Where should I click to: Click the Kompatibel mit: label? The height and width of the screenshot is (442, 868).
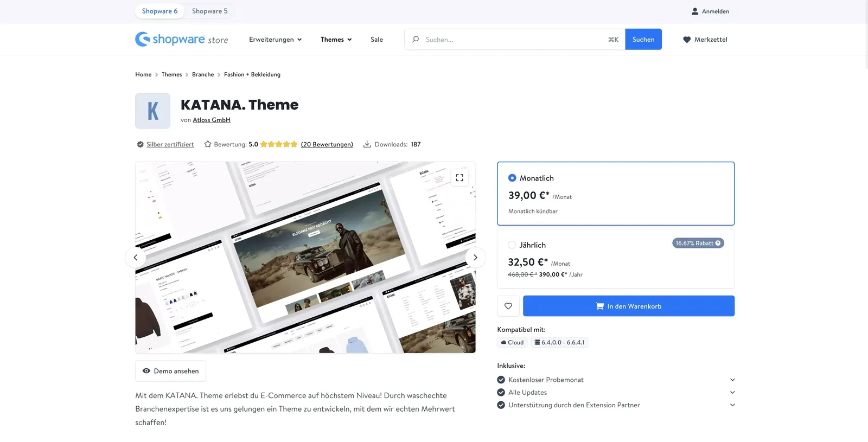(x=521, y=330)
